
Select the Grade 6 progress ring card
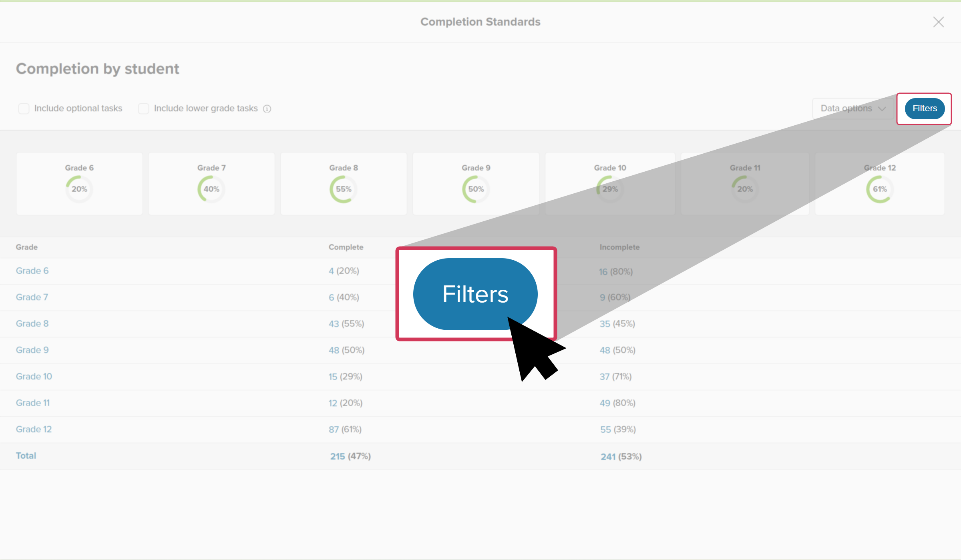[x=79, y=183]
